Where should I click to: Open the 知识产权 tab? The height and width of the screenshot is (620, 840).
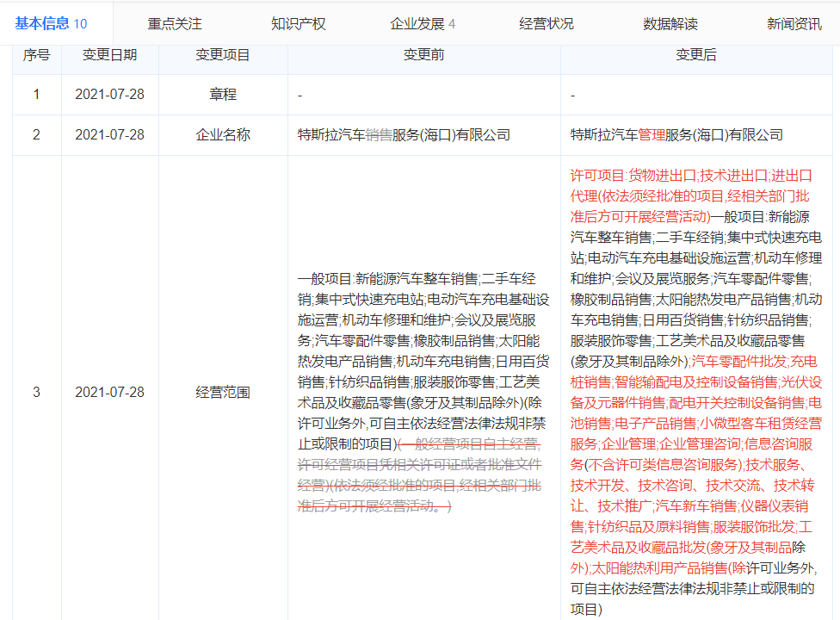[x=299, y=23]
